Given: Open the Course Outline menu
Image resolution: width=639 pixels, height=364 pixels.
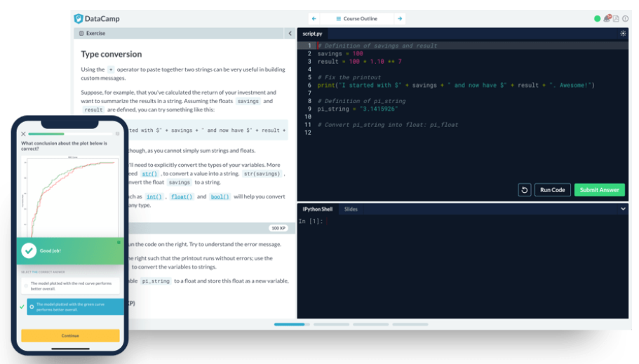Looking at the screenshot, I should (x=356, y=19).
